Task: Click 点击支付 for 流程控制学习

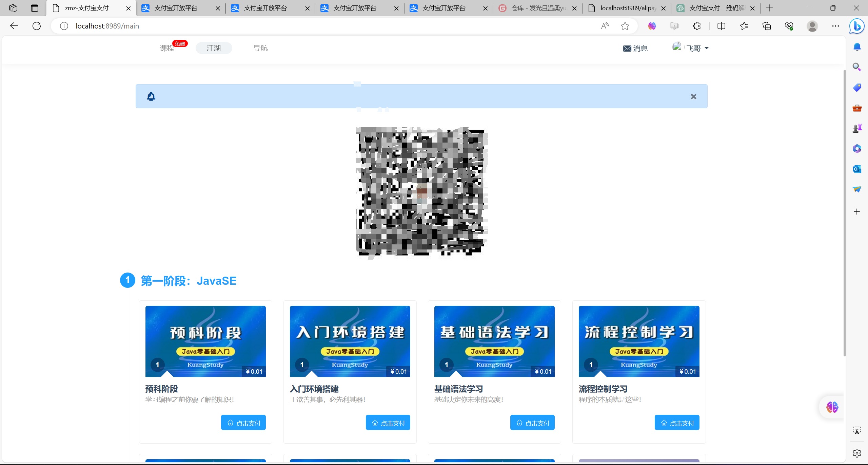Action: point(677,423)
